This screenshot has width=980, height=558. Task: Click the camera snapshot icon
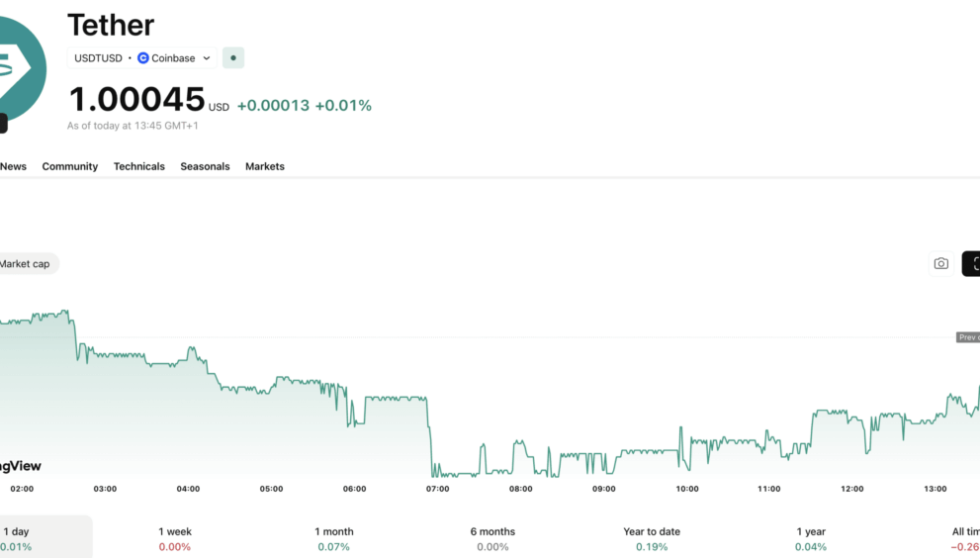pyautogui.click(x=940, y=263)
